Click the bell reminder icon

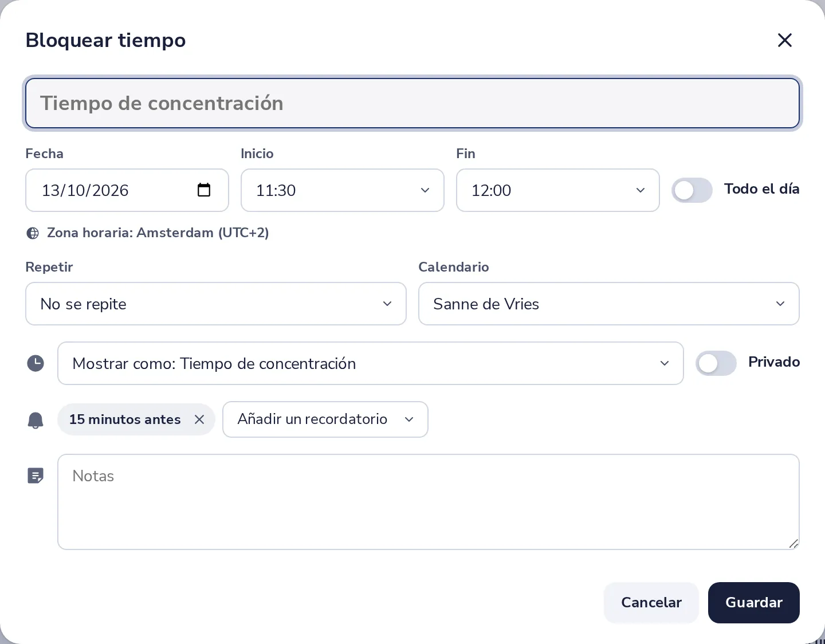click(x=36, y=420)
